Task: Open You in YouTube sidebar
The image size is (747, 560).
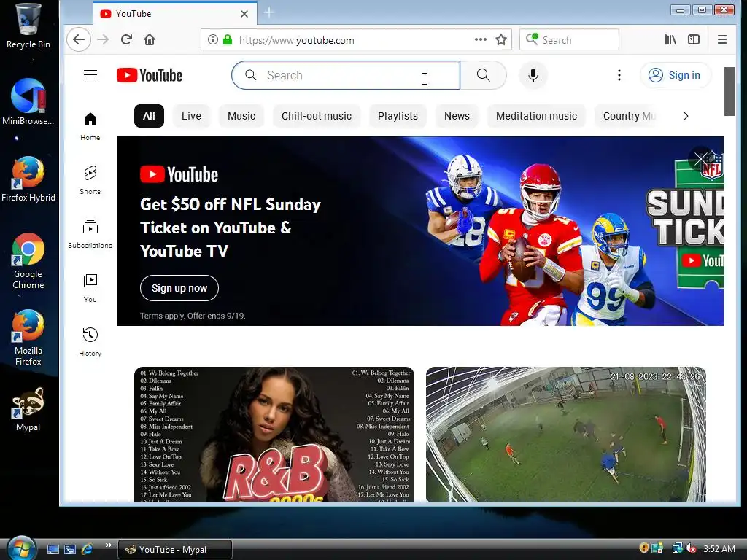Action: pyautogui.click(x=90, y=289)
